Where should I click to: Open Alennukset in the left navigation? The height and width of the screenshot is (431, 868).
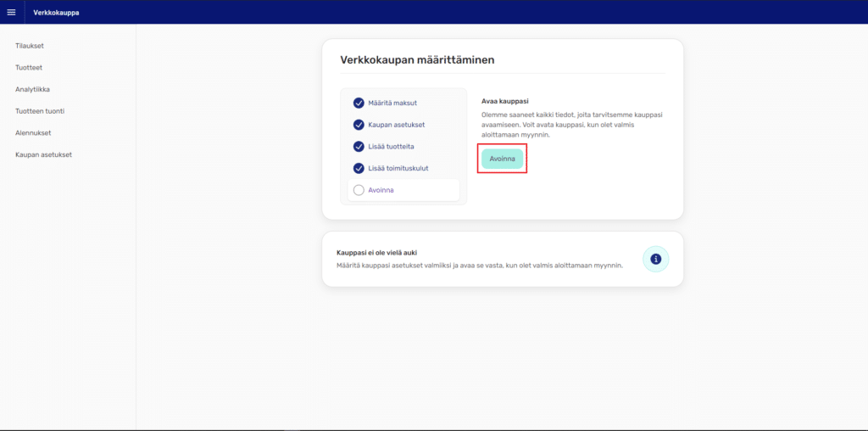[x=33, y=133]
